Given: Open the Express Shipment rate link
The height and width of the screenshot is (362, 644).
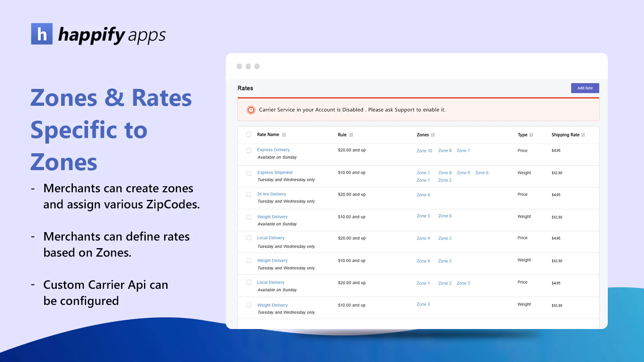Looking at the screenshot, I should point(275,173).
